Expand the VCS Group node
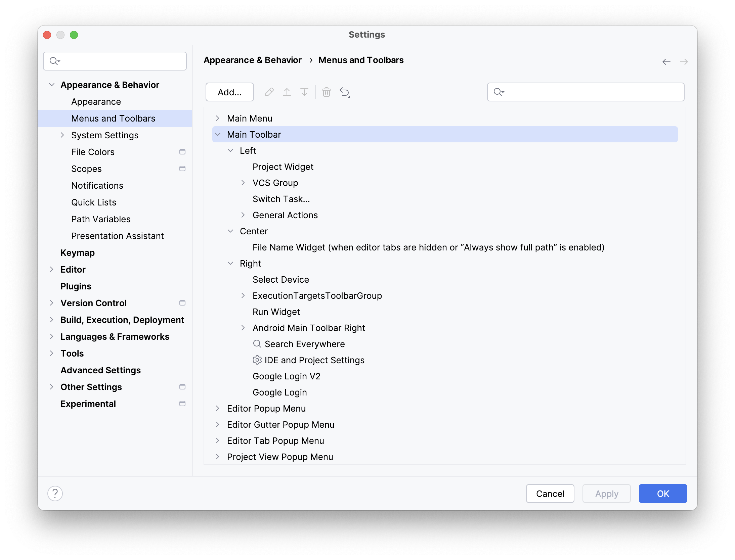The image size is (735, 560). 243,183
